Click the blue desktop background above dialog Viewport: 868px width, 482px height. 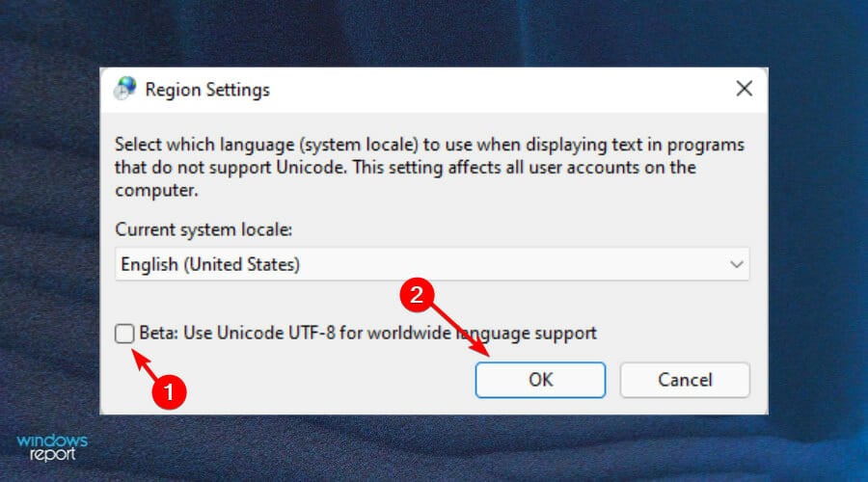pos(432,33)
